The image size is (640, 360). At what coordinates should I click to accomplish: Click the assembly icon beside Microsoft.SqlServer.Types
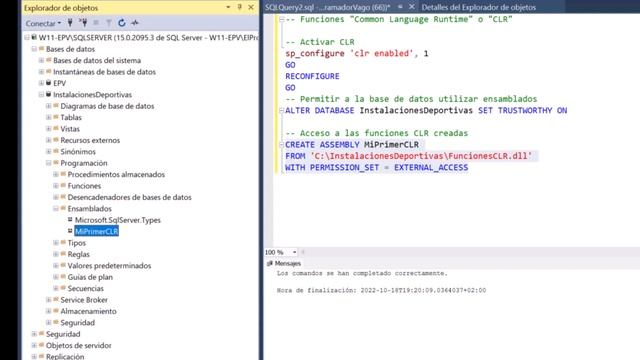pyautogui.click(x=70, y=220)
